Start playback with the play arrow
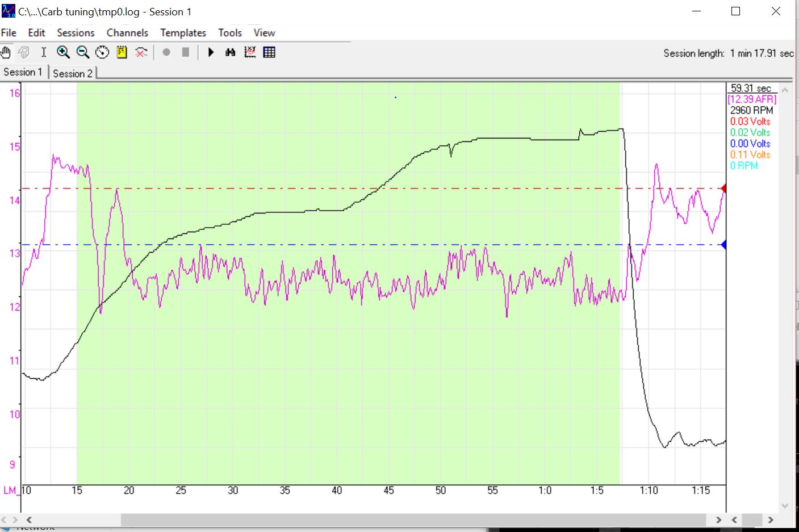Image resolution: width=799 pixels, height=532 pixels. (x=211, y=52)
